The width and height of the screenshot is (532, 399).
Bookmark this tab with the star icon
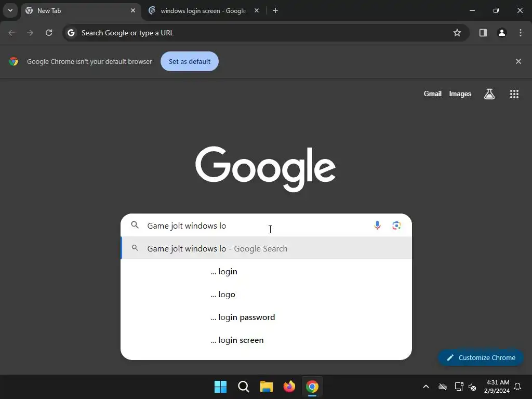click(x=457, y=33)
